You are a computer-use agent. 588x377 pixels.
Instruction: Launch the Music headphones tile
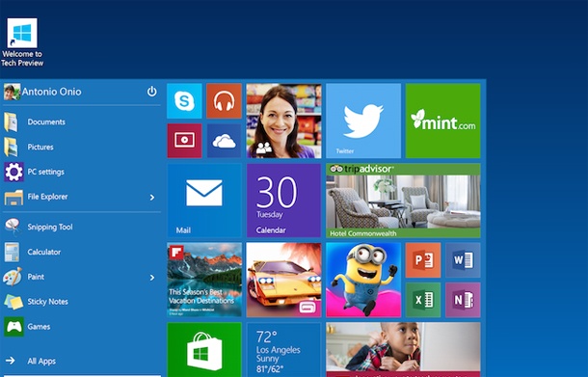click(224, 101)
